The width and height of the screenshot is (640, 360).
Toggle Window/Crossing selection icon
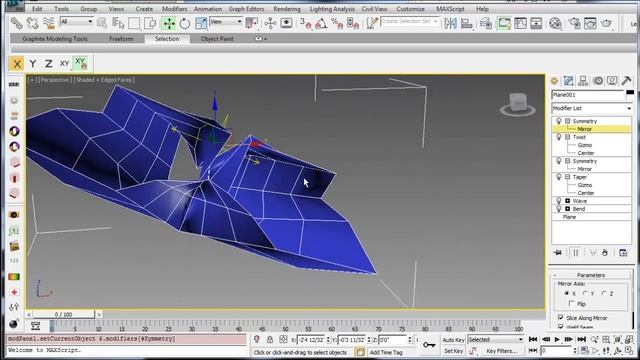pos(150,23)
